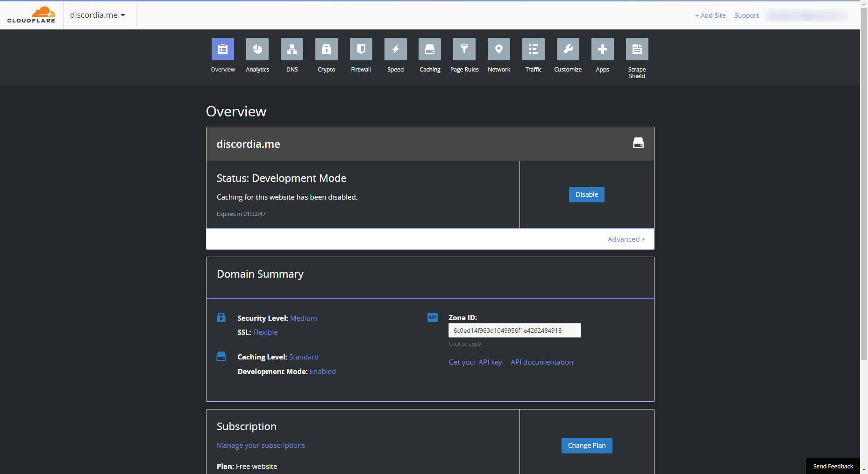868x474 pixels.
Task: Open the Overview section icon
Action: coord(223,49)
